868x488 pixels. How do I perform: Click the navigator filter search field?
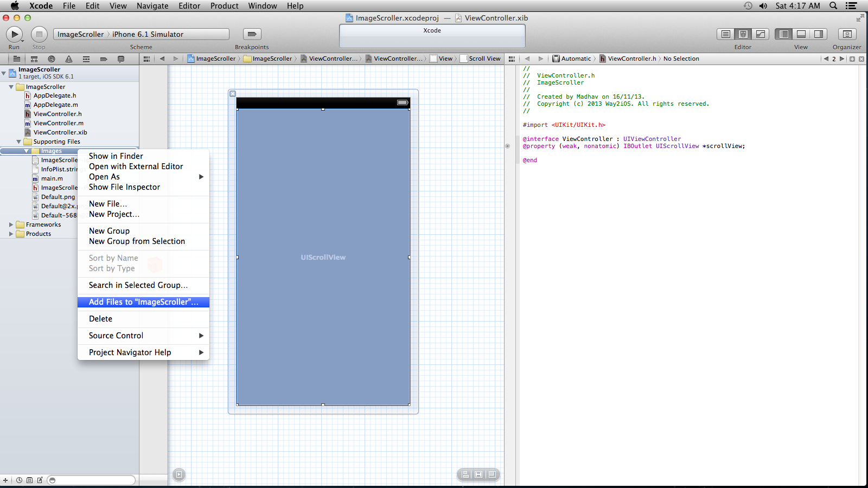[x=91, y=480]
